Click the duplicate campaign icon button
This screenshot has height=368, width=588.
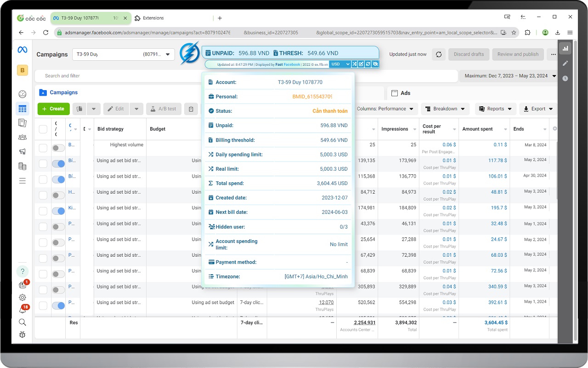click(x=79, y=109)
